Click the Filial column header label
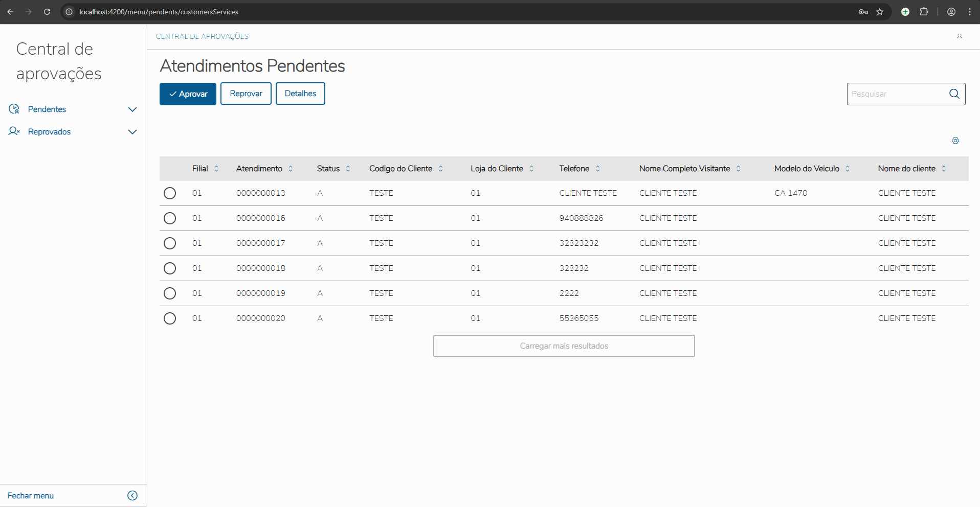 click(x=200, y=169)
